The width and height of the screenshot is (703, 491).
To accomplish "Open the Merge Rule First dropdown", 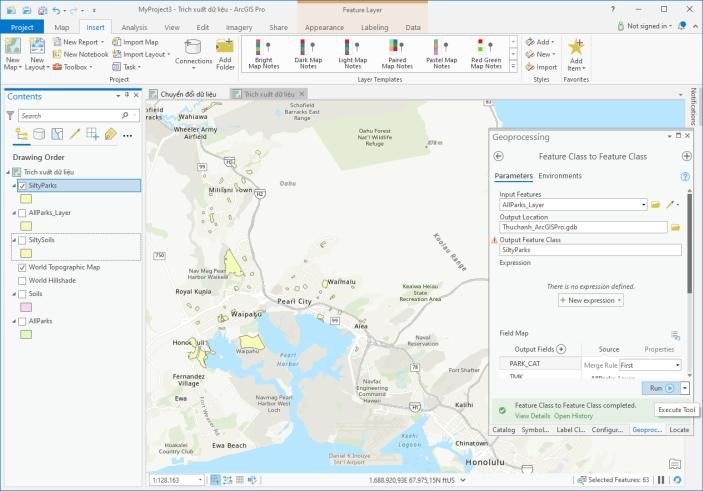I will [x=677, y=365].
